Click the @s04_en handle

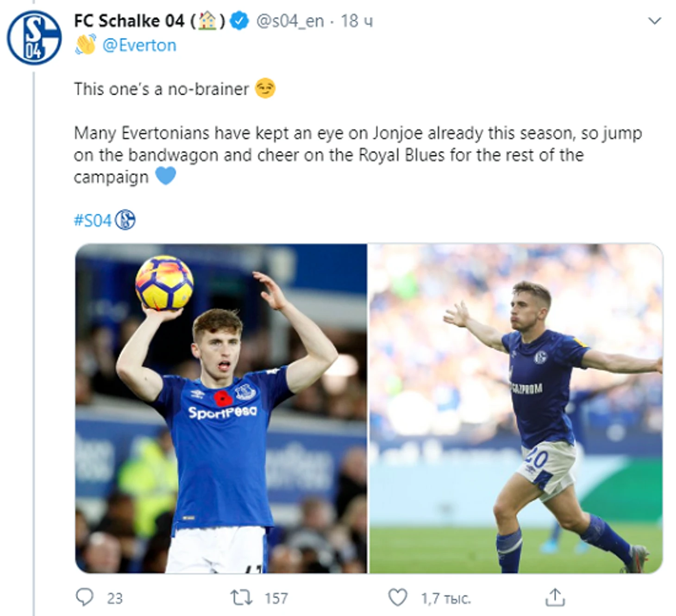click(x=290, y=21)
